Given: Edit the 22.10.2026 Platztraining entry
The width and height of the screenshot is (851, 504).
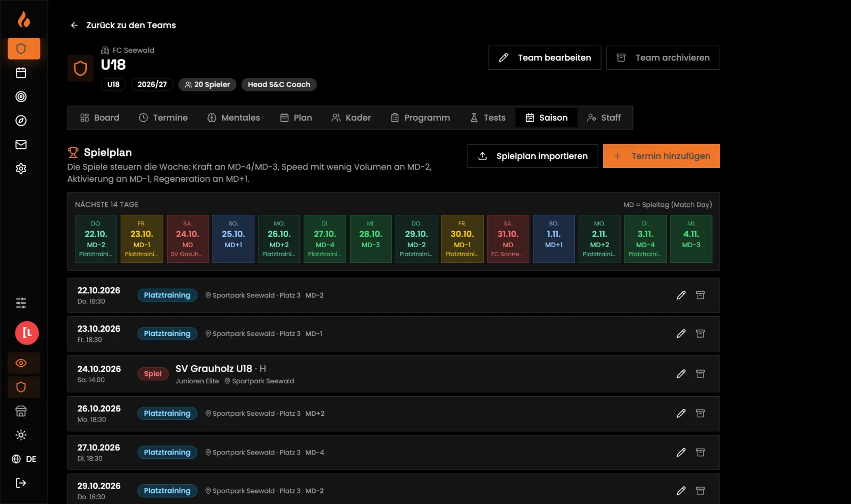Looking at the screenshot, I should click(681, 295).
